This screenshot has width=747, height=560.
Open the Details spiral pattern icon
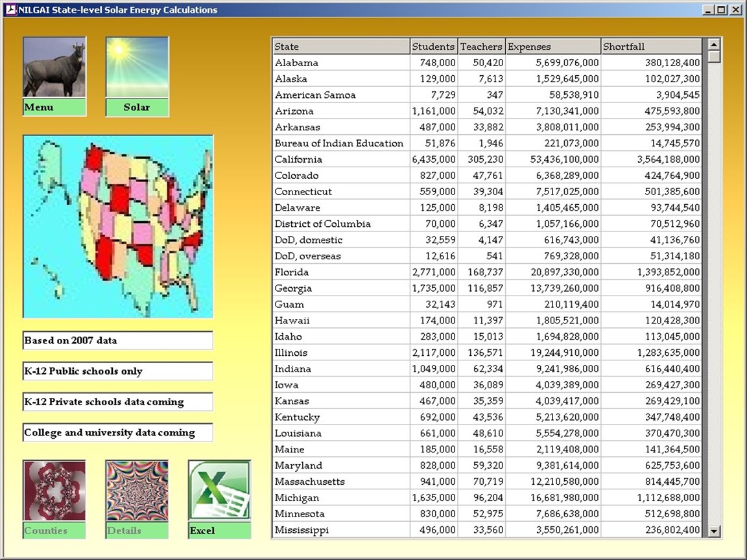(137, 491)
